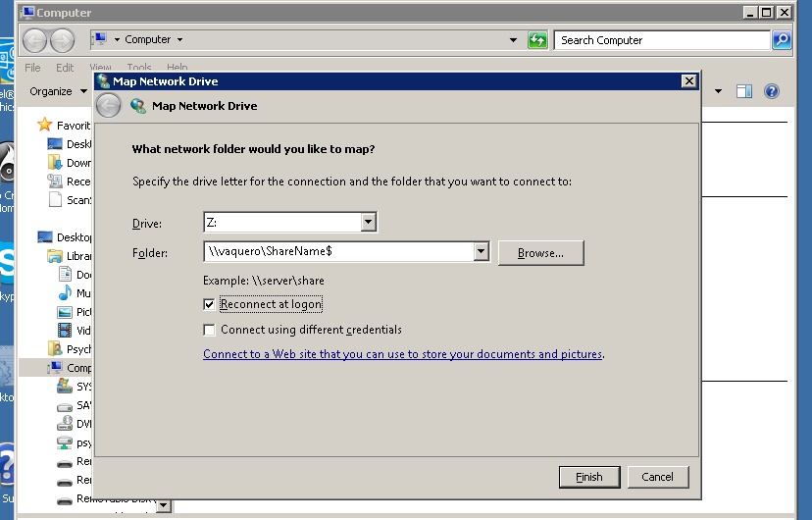Select Desktop under Favorites
This screenshot has height=520, width=812.
pyautogui.click(x=69, y=144)
